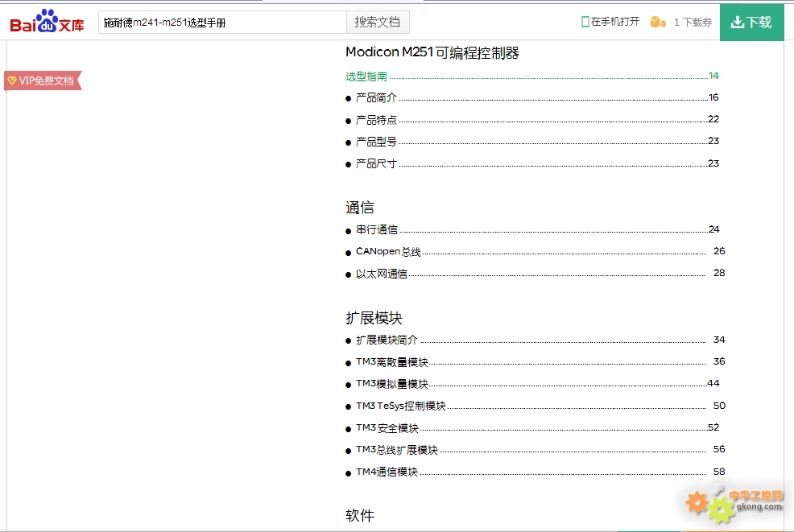Open the 扩展模块简介 entry

click(x=387, y=340)
